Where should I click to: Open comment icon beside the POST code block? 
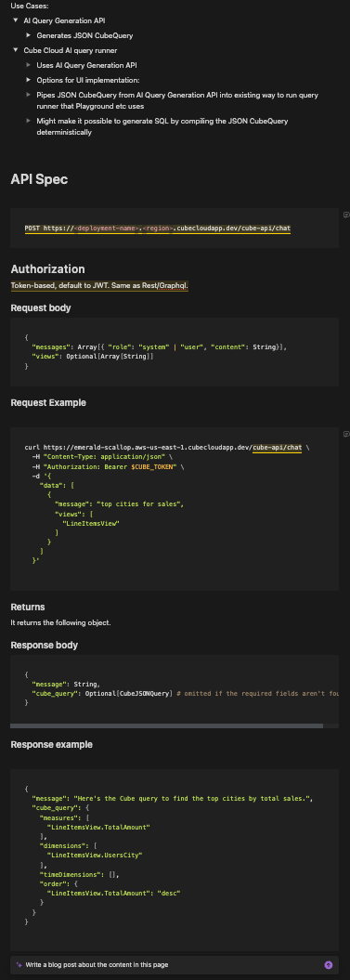(345, 215)
